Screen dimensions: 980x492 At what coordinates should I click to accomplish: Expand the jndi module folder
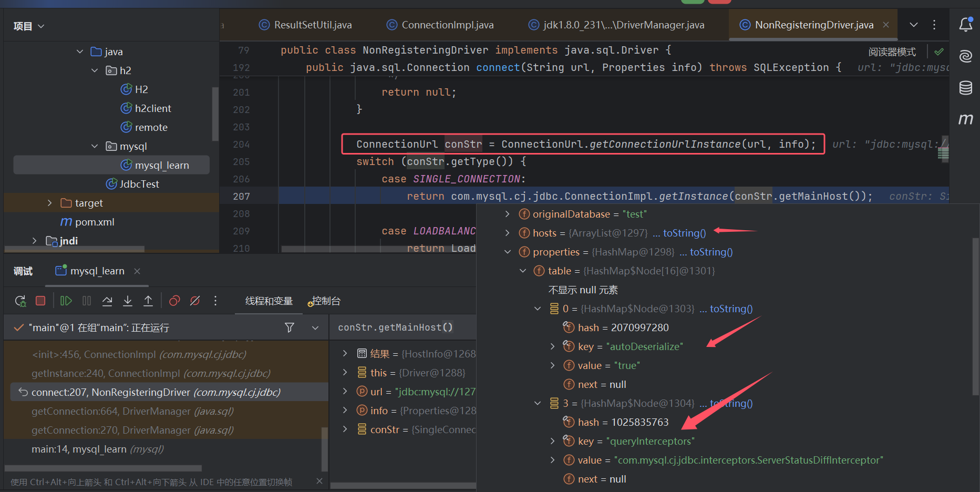pyautogui.click(x=35, y=241)
